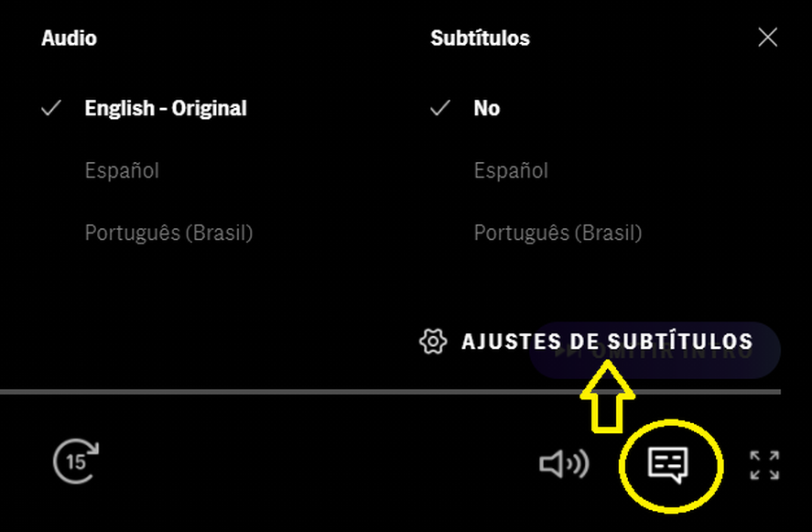Click the Subtítulos column heading
Image resolution: width=812 pixels, height=532 pixels.
(480, 38)
